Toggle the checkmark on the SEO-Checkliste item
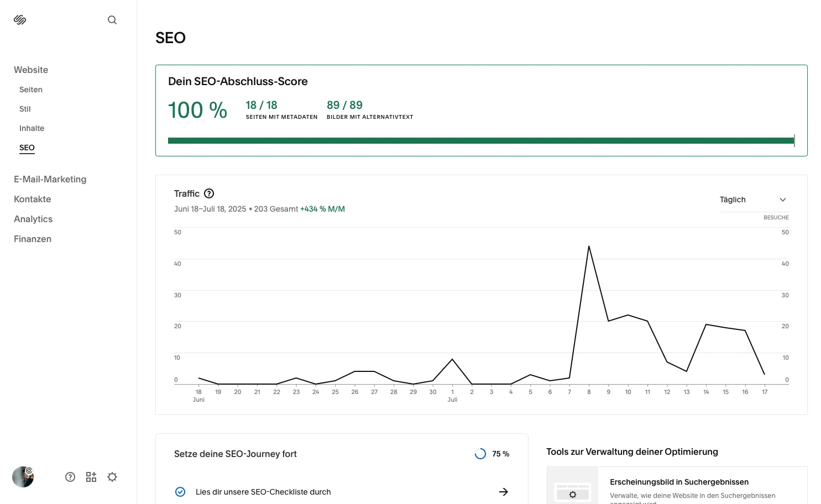The width and height of the screenshot is (821, 504). point(180,491)
